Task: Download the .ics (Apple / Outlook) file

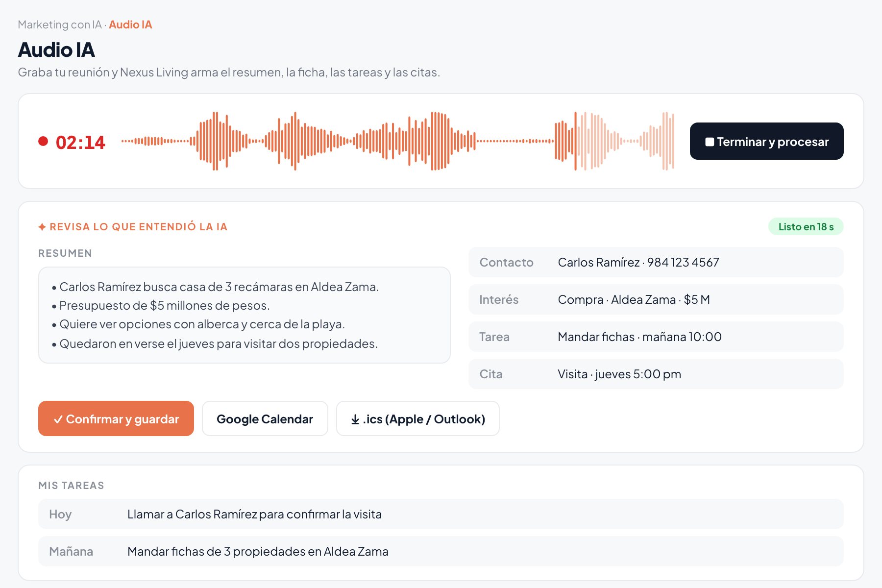Action: [418, 418]
